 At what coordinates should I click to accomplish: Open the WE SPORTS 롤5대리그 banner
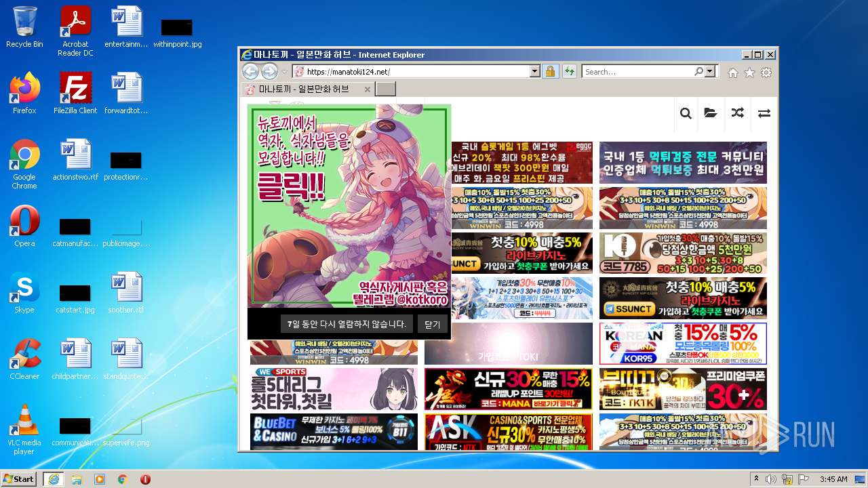click(334, 388)
